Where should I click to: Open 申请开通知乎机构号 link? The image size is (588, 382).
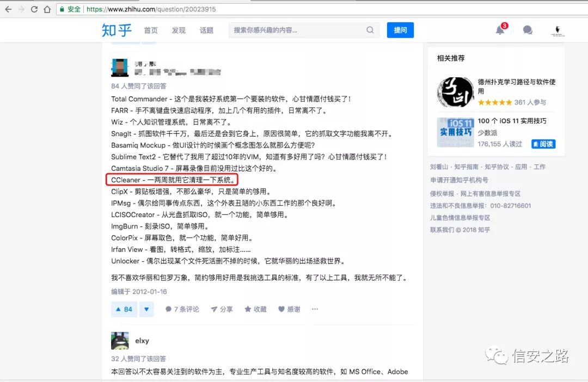tap(460, 180)
